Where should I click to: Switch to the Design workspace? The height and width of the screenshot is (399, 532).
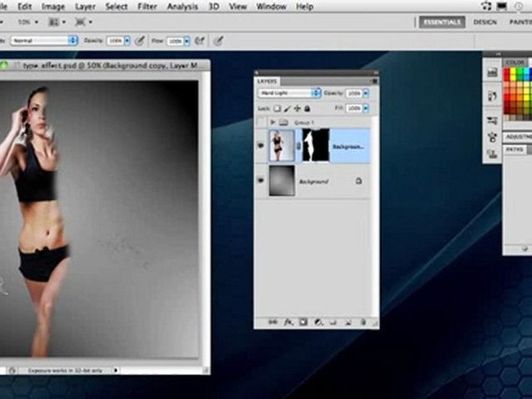485,22
